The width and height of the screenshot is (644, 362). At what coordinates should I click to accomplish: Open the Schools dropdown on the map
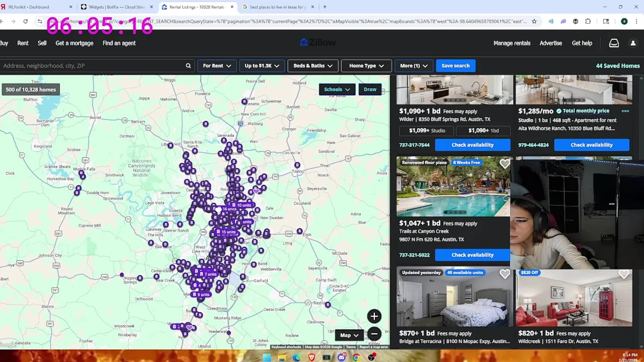(337, 89)
